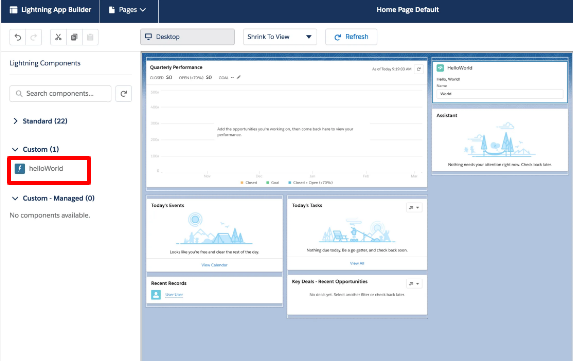Image resolution: width=573 pixels, height=361 pixels.
Task: Click the HelloWorld component icon on canvas
Action: pos(440,68)
